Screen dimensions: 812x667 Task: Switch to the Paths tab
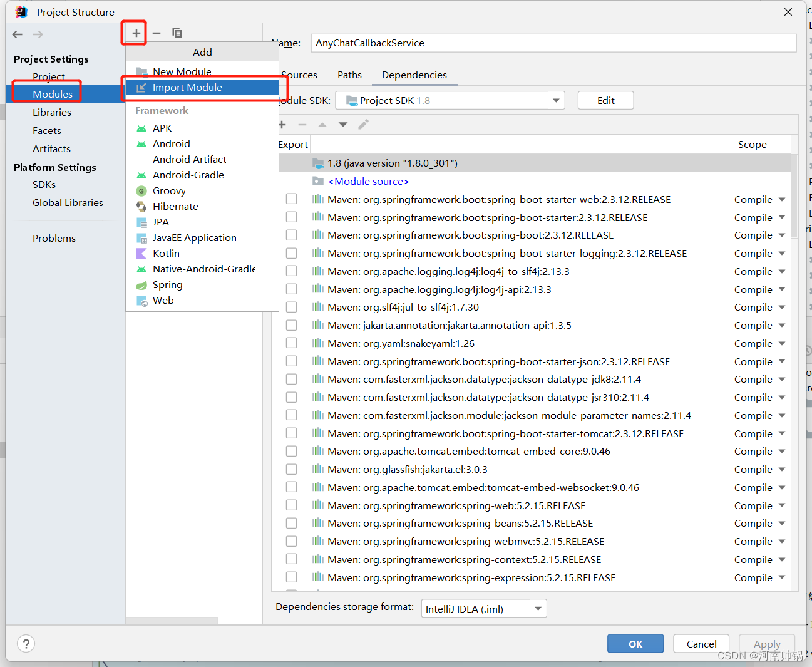pyautogui.click(x=349, y=75)
